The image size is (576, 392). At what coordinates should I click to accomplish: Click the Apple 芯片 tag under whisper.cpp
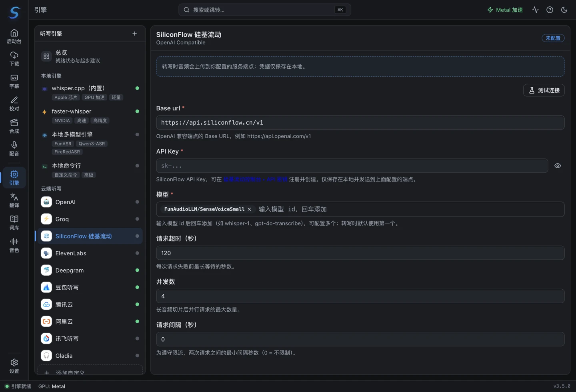point(66,98)
